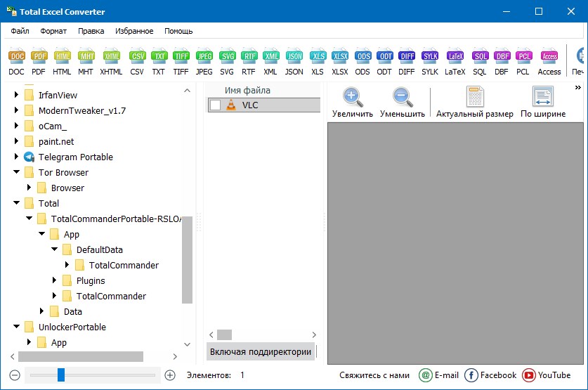
Task: Choose MHT conversion icon
Action: tap(86, 62)
